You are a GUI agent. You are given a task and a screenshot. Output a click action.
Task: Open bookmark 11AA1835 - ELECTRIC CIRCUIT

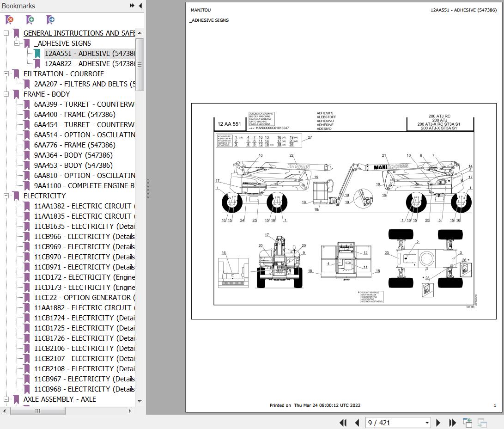pyautogui.click(x=85, y=216)
